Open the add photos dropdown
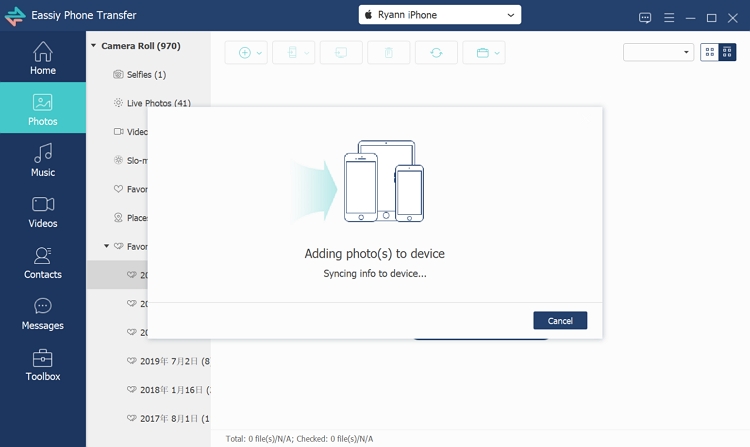Viewport: 750px width, 447px height. (x=246, y=53)
